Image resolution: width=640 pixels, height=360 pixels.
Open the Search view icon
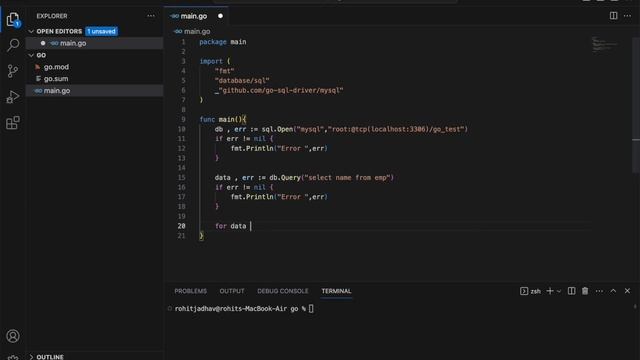(13, 45)
